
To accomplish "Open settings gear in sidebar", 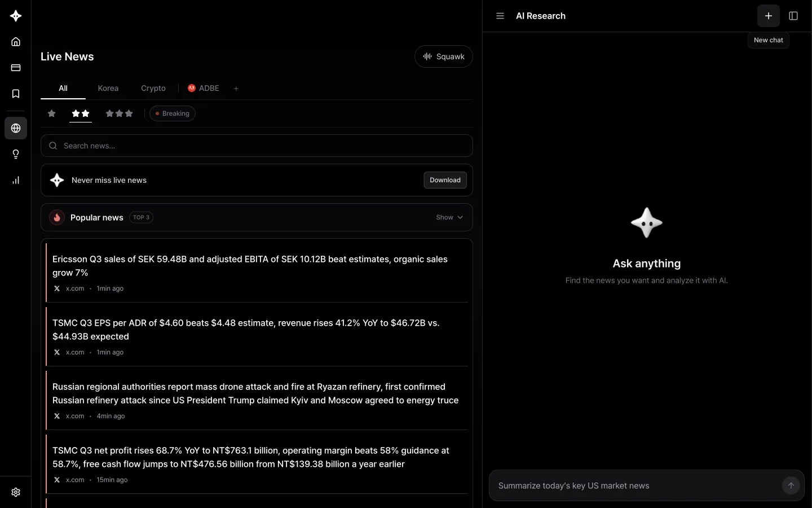I will tap(16, 492).
